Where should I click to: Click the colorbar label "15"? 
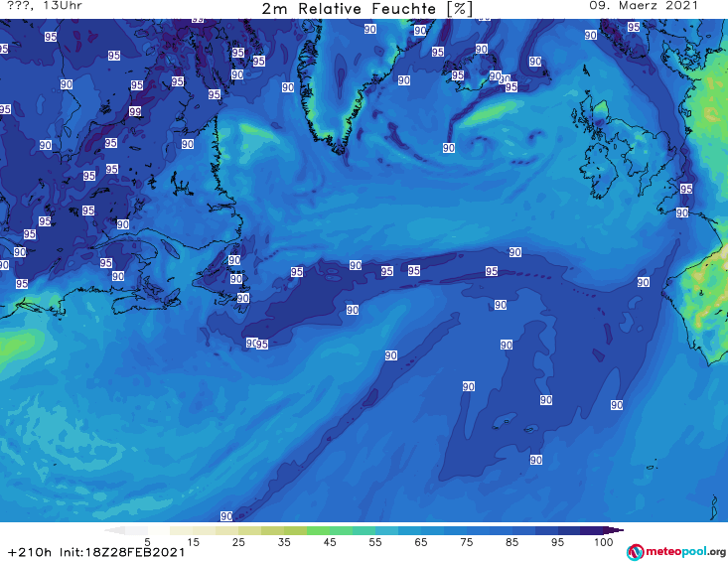coord(193,542)
